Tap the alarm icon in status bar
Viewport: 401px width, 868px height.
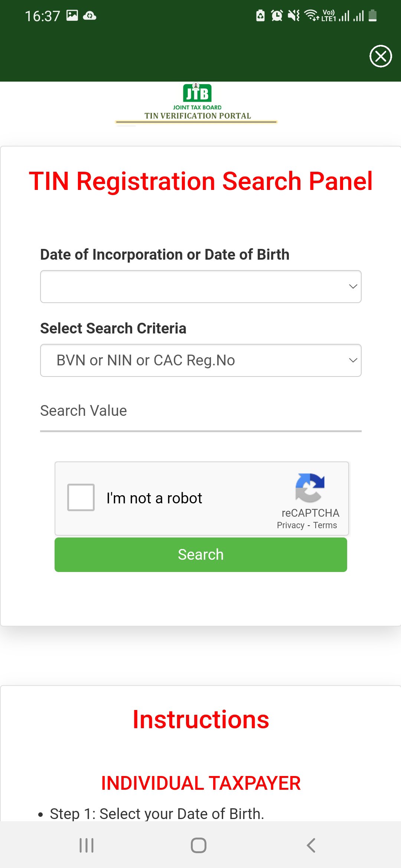pos(277,16)
